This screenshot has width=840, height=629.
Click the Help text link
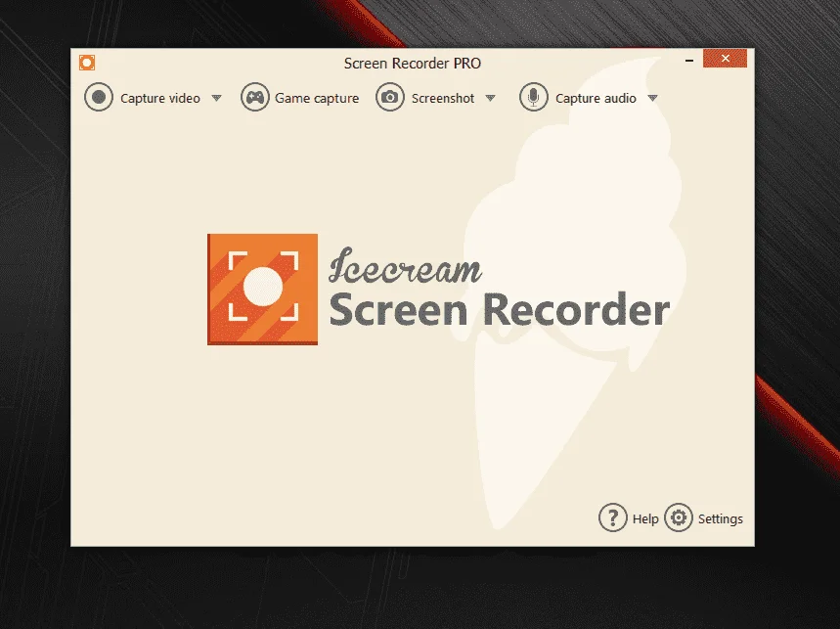pyautogui.click(x=645, y=518)
